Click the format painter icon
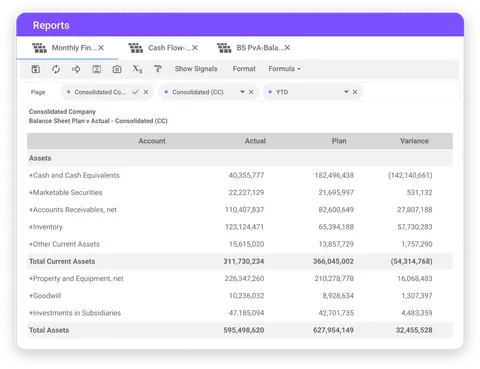Screen dimensions: 480x369 pyautogui.click(x=158, y=69)
